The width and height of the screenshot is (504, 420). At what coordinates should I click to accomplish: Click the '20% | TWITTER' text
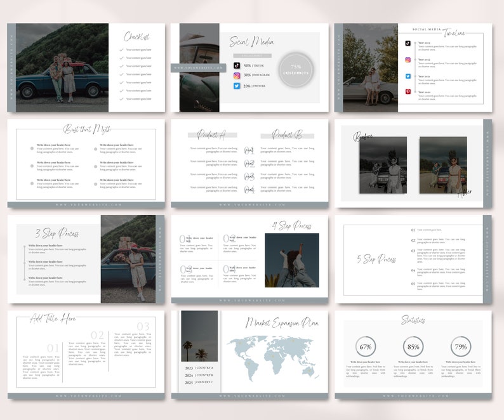[x=255, y=86]
